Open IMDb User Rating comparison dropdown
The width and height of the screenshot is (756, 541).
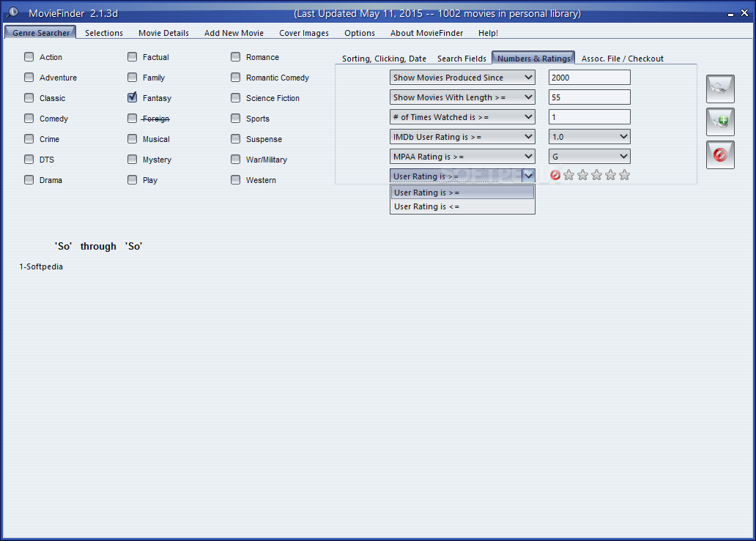click(462, 136)
